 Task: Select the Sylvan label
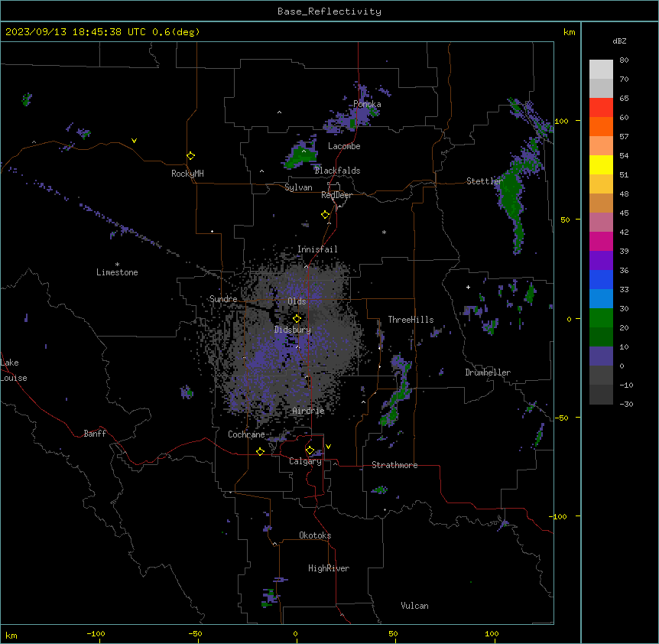pos(298,187)
